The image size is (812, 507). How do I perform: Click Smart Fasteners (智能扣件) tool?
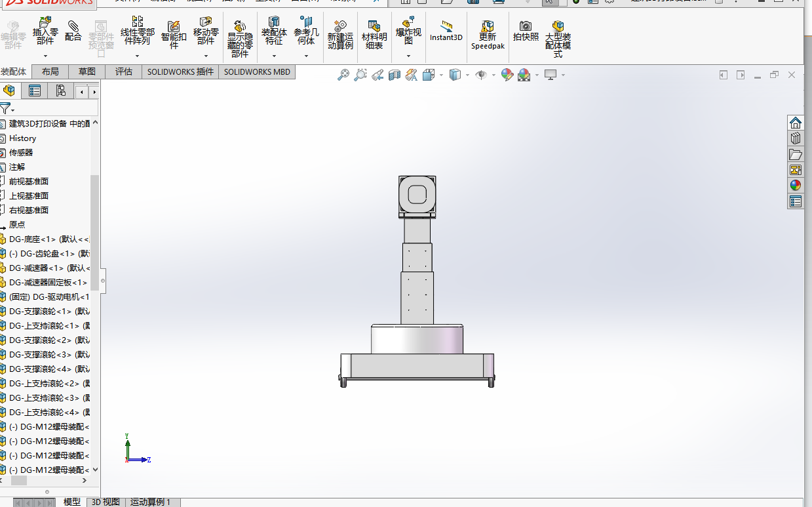click(174, 35)
